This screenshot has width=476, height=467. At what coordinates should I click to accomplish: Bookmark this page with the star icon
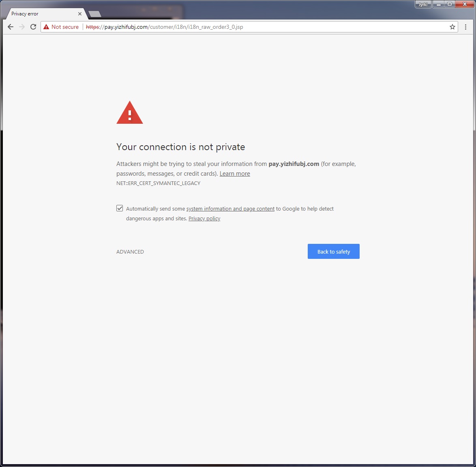(x=452, y=27)
